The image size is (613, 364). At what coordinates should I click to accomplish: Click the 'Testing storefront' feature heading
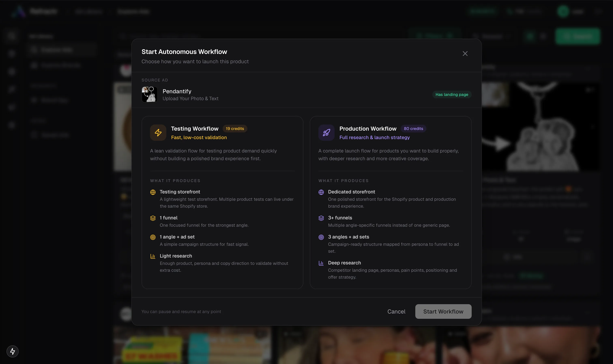pos(180,192)
